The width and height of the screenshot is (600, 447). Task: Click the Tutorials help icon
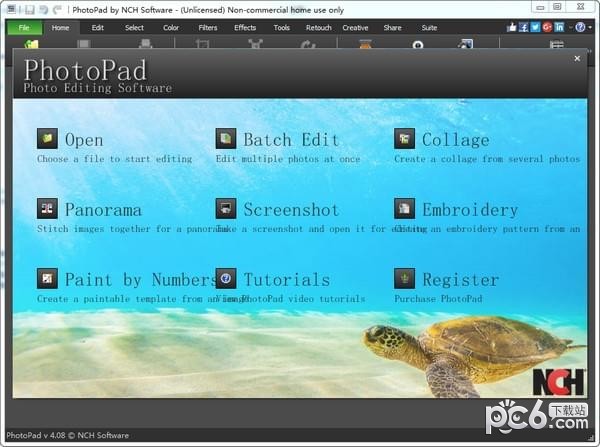pos(226,279)
